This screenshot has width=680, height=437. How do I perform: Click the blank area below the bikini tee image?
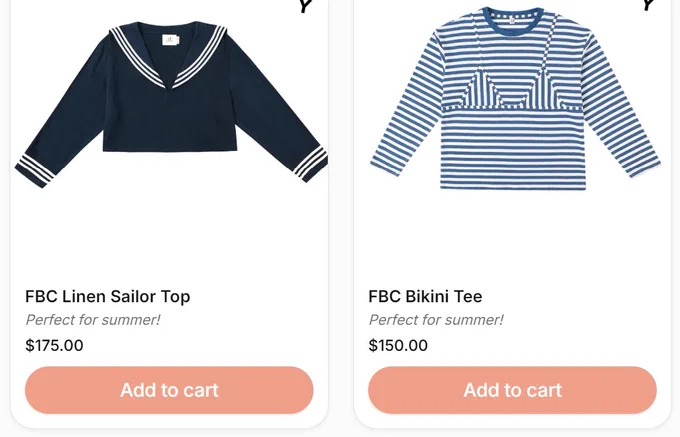[512, 236]
